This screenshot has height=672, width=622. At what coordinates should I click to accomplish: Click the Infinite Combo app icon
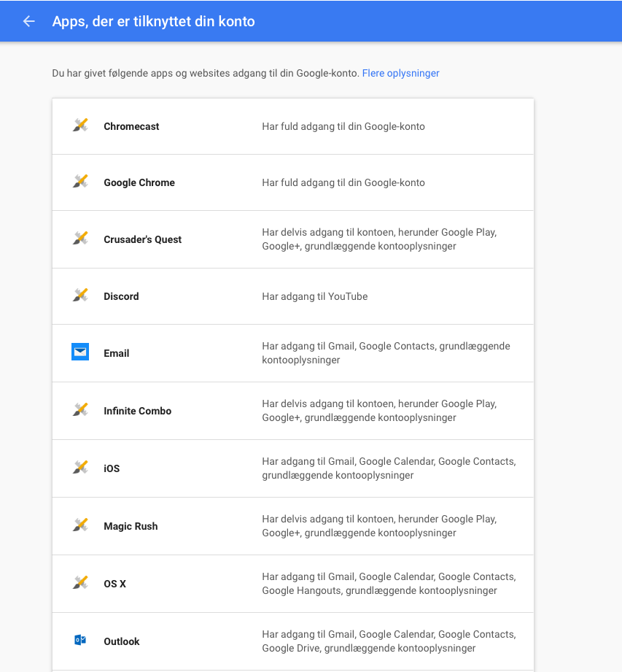click(x=80, y=410)
